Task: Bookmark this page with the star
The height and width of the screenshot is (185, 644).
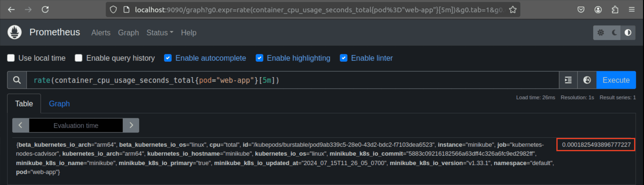Action: click(513, 9)
